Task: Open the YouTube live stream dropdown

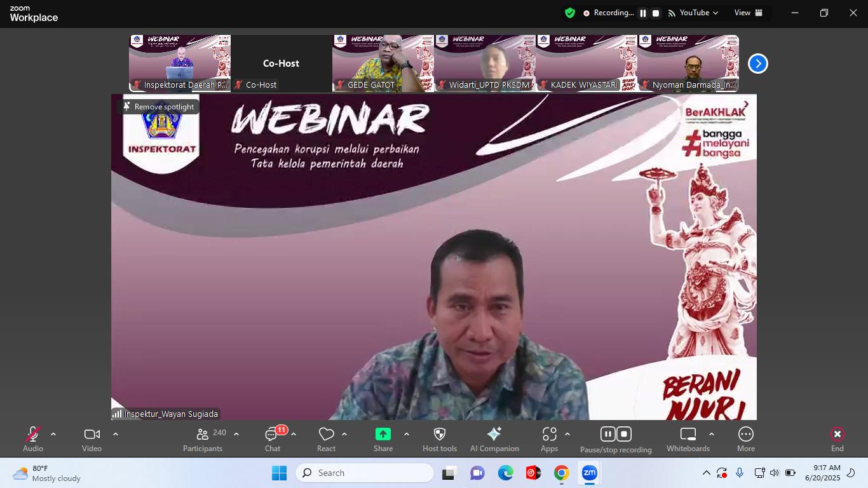Action: tap(694, 13)
